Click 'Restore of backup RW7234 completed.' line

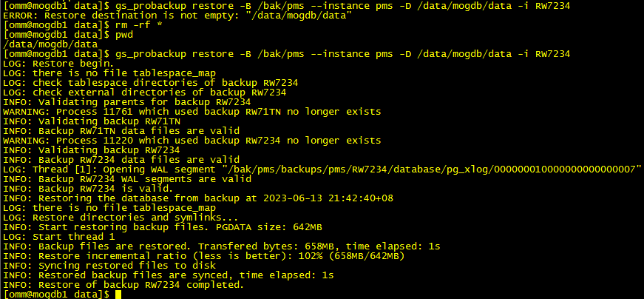point(123,285)
